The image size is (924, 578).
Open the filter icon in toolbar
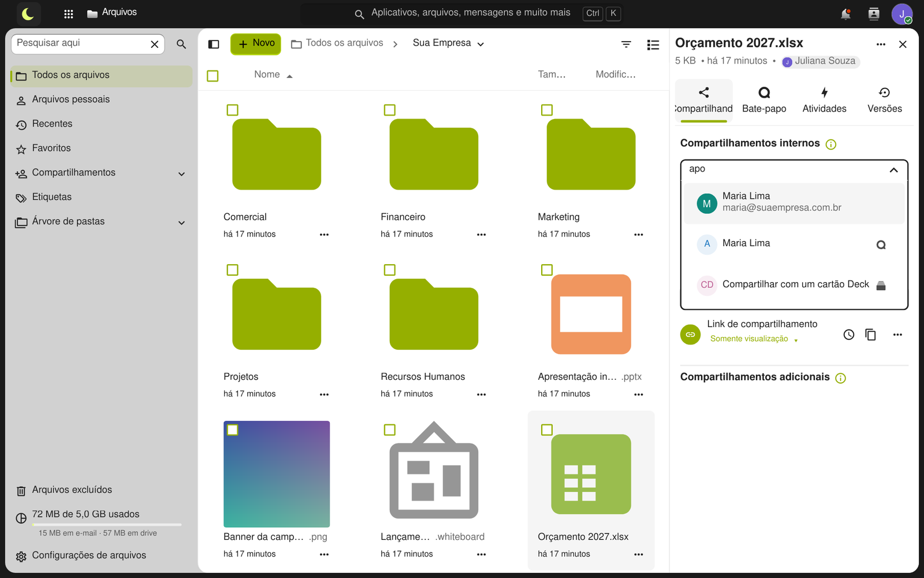click(x=626, y=44)
